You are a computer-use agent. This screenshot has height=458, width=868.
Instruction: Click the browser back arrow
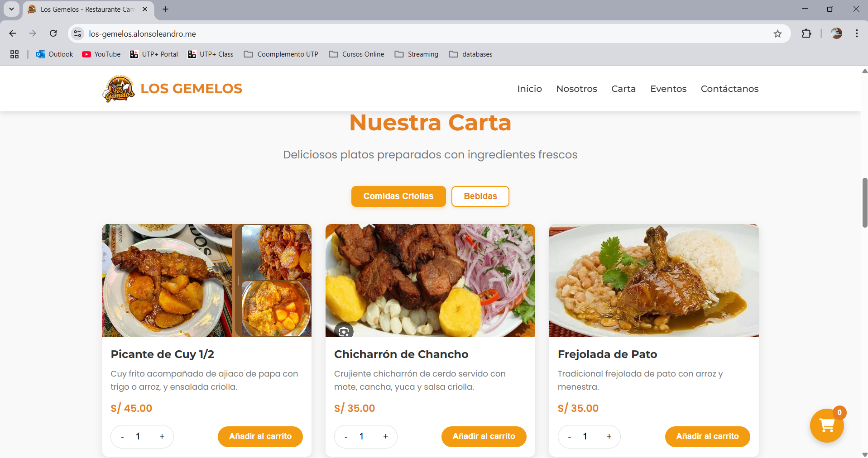point(13,34)
